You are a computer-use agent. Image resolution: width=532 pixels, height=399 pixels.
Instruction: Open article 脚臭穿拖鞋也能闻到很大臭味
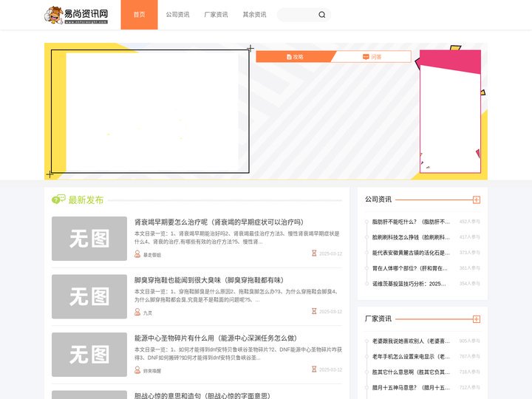(209, 280)
